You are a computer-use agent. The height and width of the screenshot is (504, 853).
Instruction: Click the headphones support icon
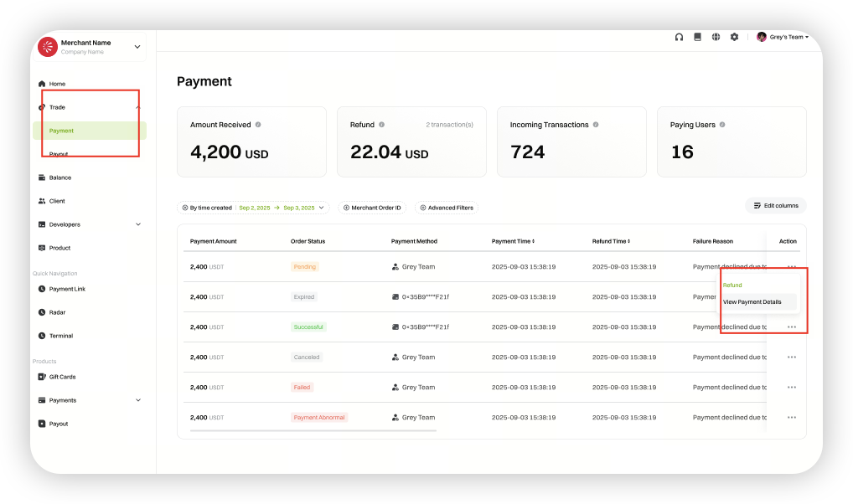[679, 37]
